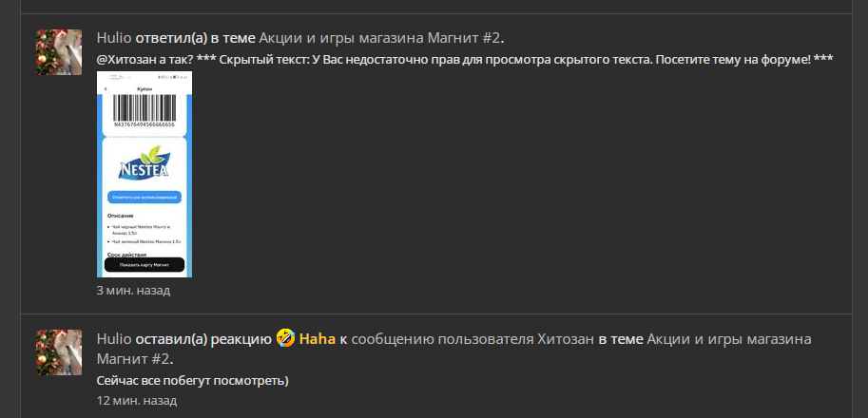This screenshot has width=868, height=418.
Task: Open Хитозан's user profile link
Action: pyautogui.click(x=566, y=338)
